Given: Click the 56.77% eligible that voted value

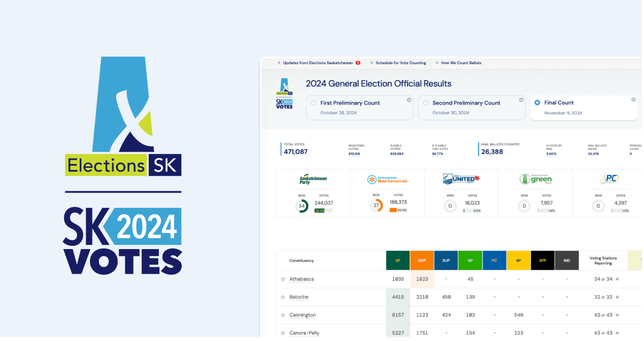Looking at the screenshot, I should point(438,153).
